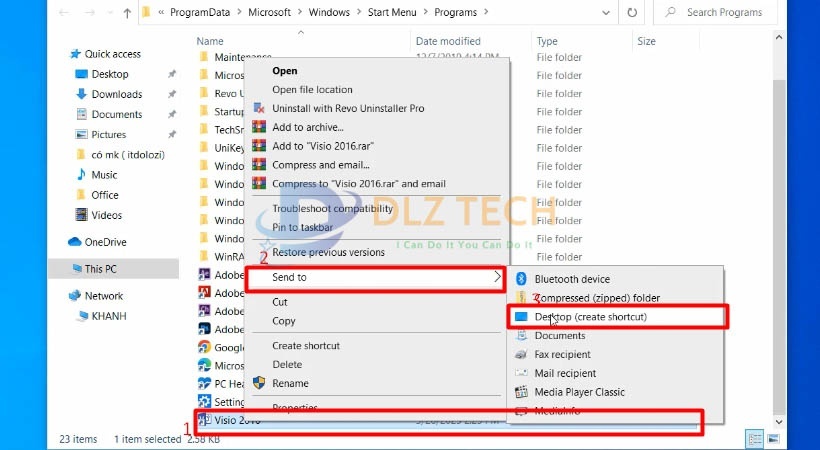Open This PC in navigation pane
The height and width of the screenshot is (450, 820).
point(100,269)
